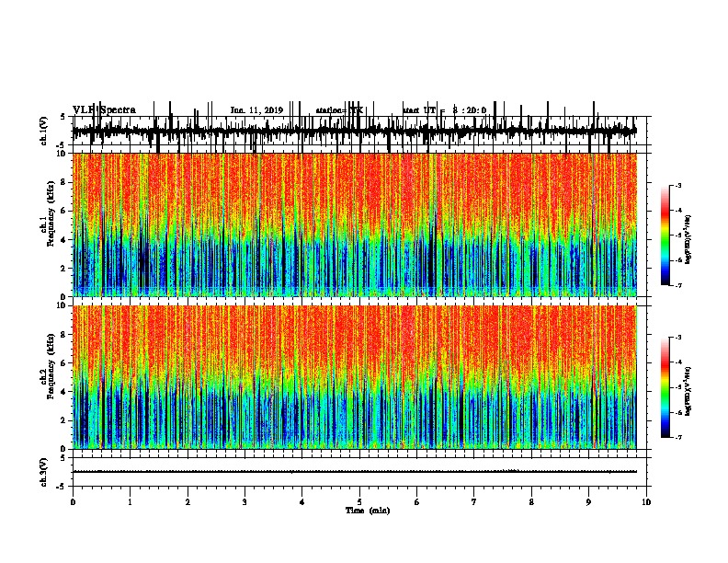
Task: Select the "Time (min)" axis label
Action: [368, 511]
